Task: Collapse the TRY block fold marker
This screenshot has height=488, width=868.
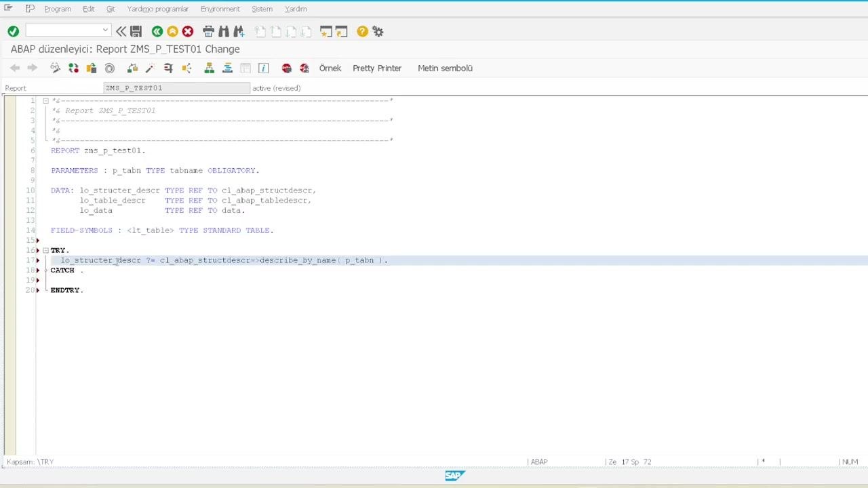Action: coord(45,250)
